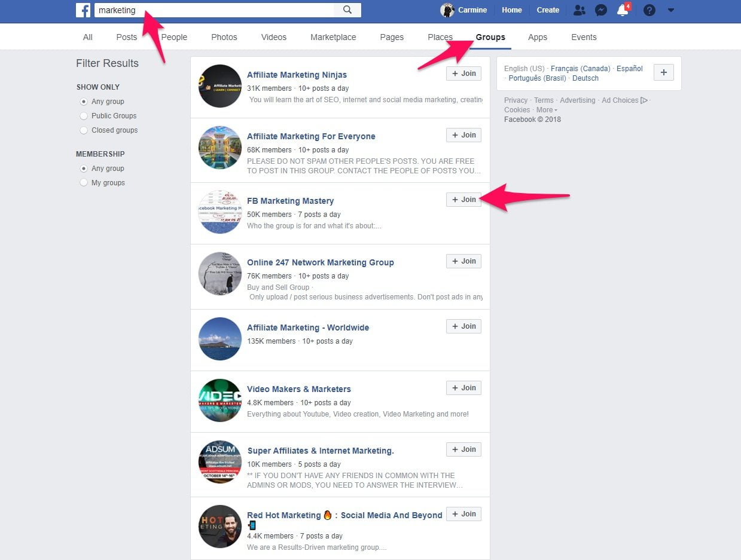The height and width of the screenshot is (560, 741).
Task: Switch language to Deutsch
Action: (x=586, y=78)
